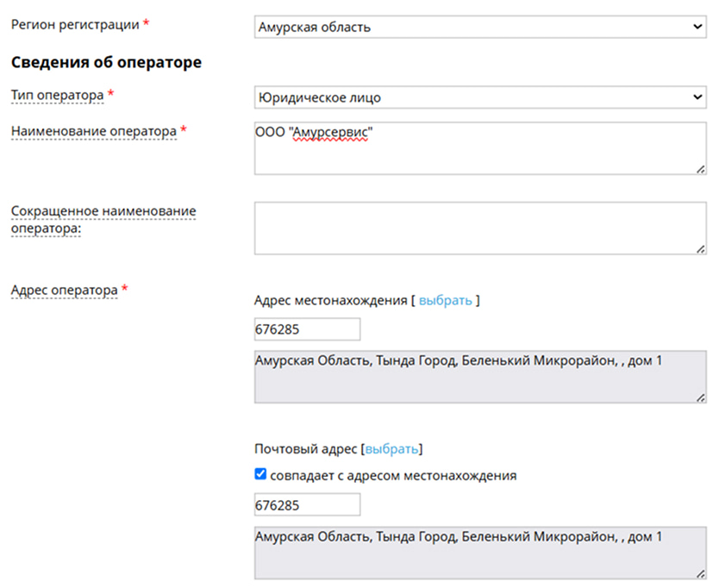Screen dimensions: 719x588
Task: Click resize handle of Наименование оператора text area
Action: coord(701,169)
